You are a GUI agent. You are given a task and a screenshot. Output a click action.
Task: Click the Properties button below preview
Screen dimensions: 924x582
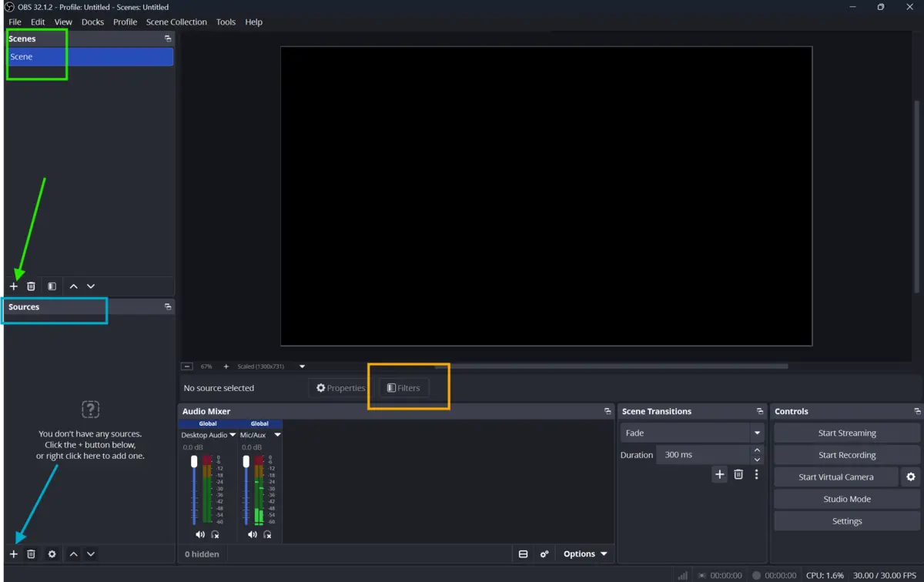pos(340,388)
